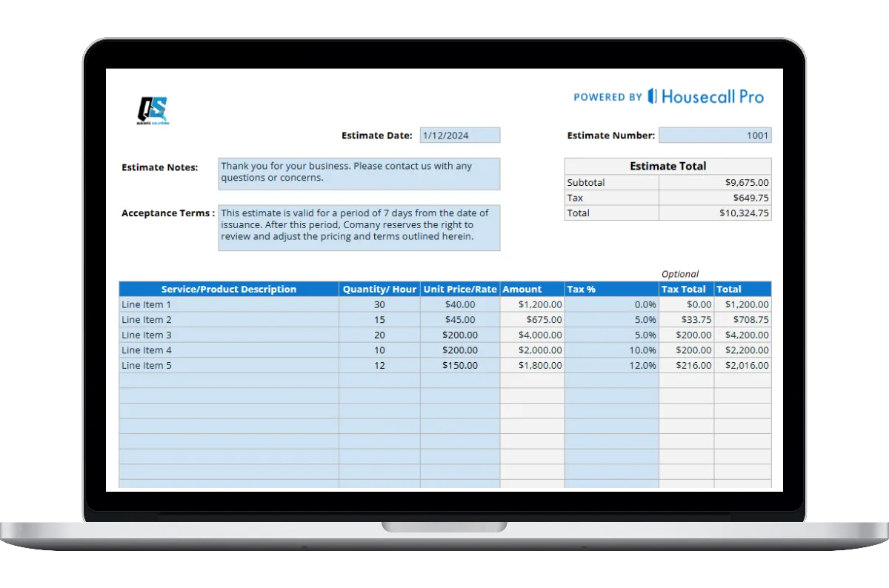Click row total cell $708.75
The image size is (889, 588).
click(x=742, y=320)
